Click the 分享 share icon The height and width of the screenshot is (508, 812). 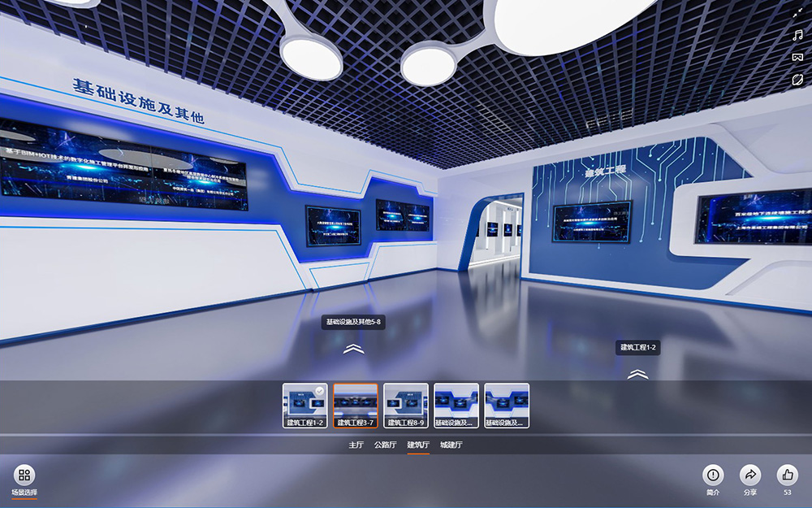pyautogui.click(x=750, y=475)
